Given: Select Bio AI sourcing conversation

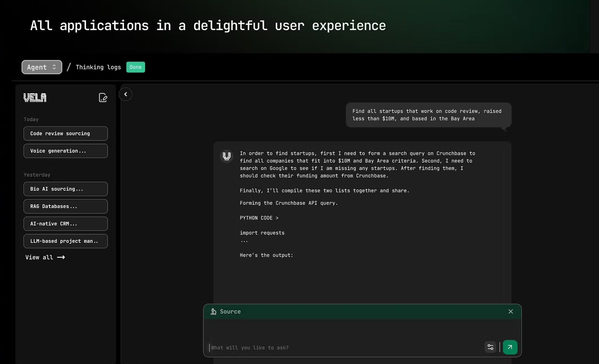Looking at the screenshot, I should pyautogui.click(x=65, y=189).
